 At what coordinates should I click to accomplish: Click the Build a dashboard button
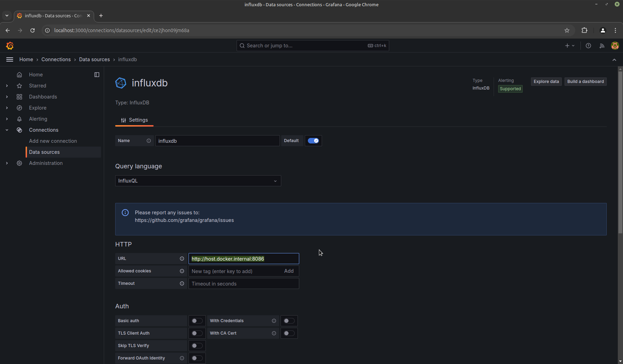pos(586,82)
